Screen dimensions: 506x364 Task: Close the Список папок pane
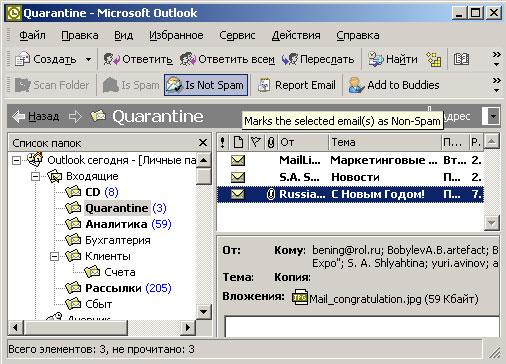tap(202, 143)
